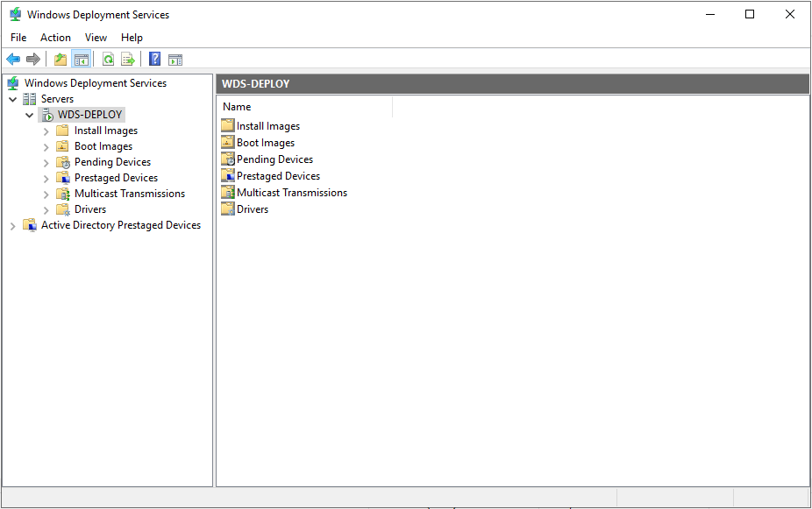Image resolution: width=812 pixels, height=509 pixels.
Task: Select the Servers node icon in the tree
Action: 30,99
